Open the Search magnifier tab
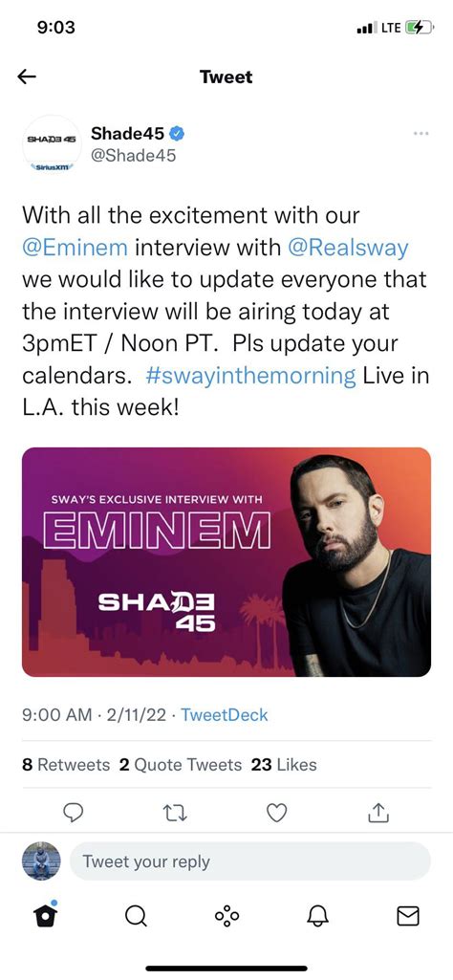Image resolution: width=453 pixels, height=980 pixels. [x=136, y=916]
